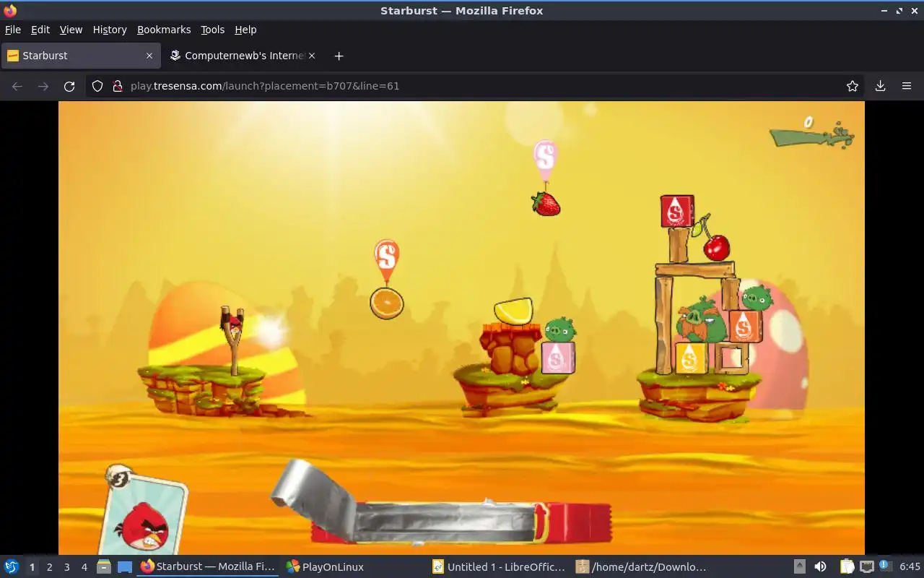Focus the URL address bar
This screenshot has width=924, height=578.
tap(476, 86)
